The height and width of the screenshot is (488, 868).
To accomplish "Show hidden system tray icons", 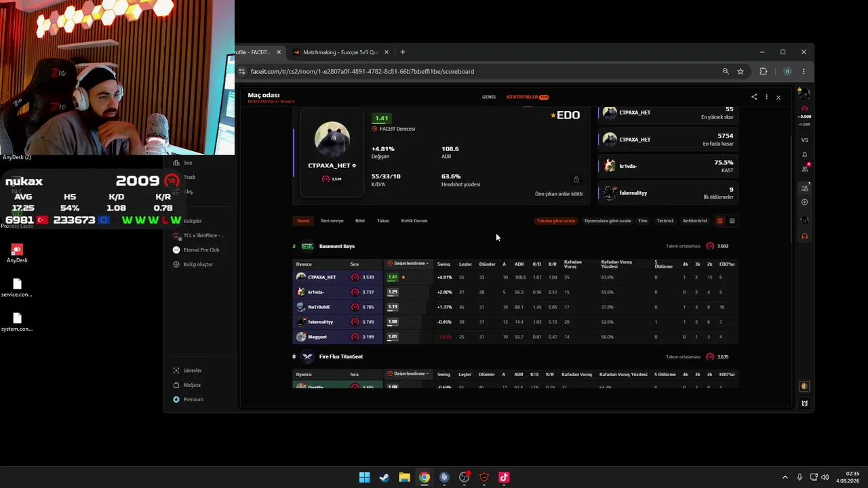I will (x=785, y=477).
